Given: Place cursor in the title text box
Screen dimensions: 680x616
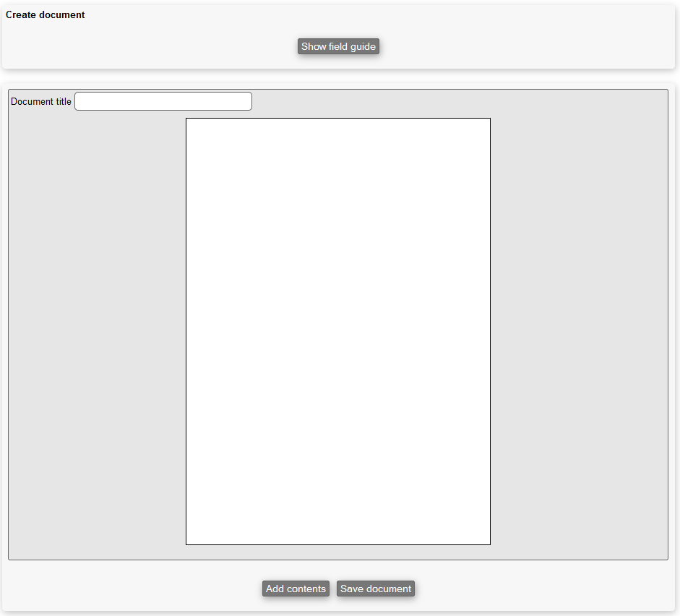Looking at the screenshot, I should tap(163, 101).
